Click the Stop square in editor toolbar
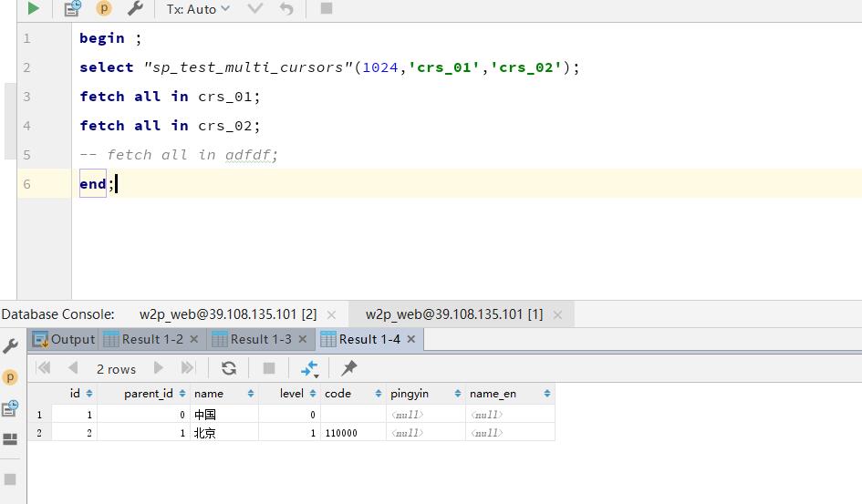This screenshot has height=504, width=862. tap(326, 8)
